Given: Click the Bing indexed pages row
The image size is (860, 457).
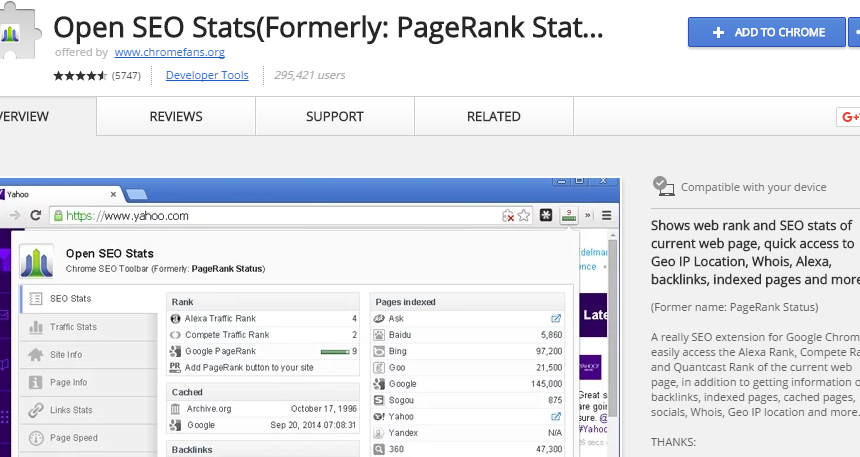Looking at the screenshot, I should click(x=468, y=351).
